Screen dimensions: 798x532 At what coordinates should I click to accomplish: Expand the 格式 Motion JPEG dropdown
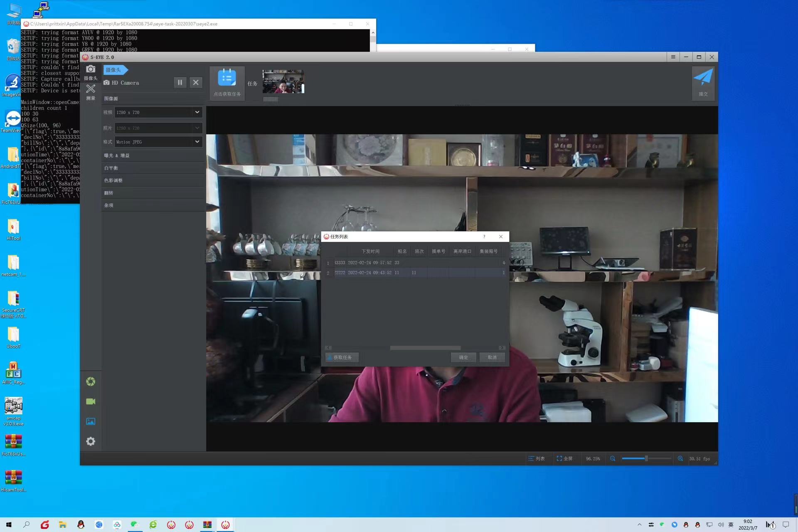point(197,142)
